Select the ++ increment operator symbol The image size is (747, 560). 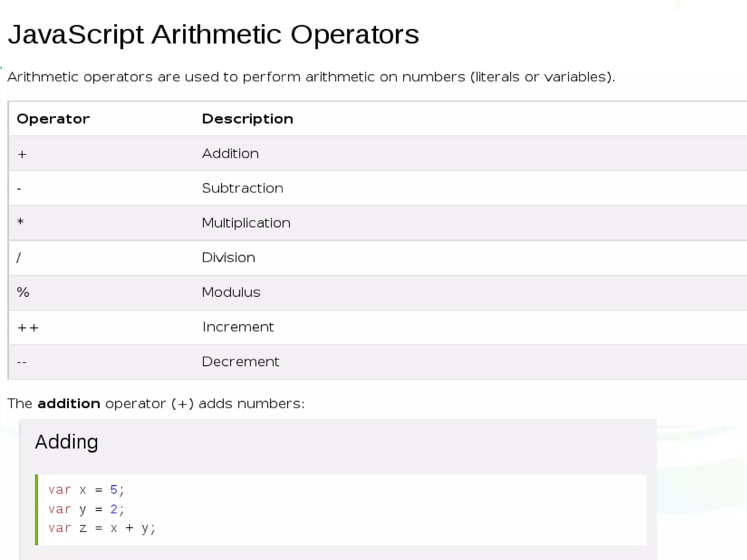coord(28,327)
